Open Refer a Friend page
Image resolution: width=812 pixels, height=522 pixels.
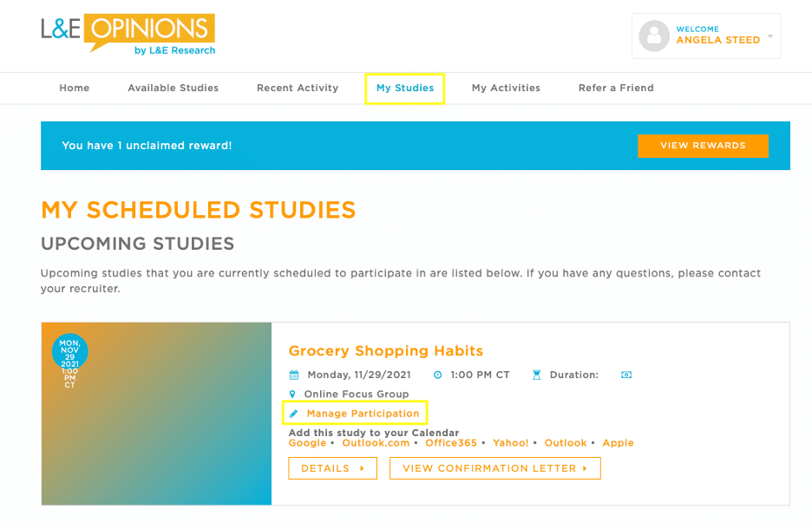(616, 88)
